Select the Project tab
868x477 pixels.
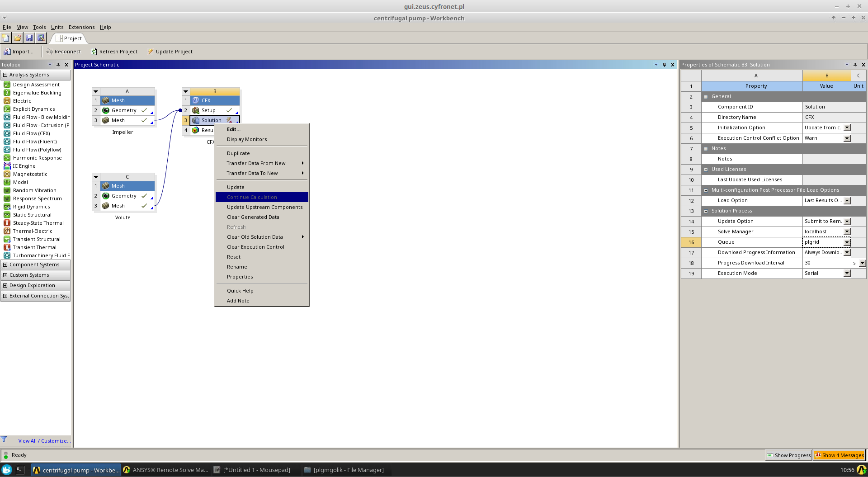(x=69, y=38)
